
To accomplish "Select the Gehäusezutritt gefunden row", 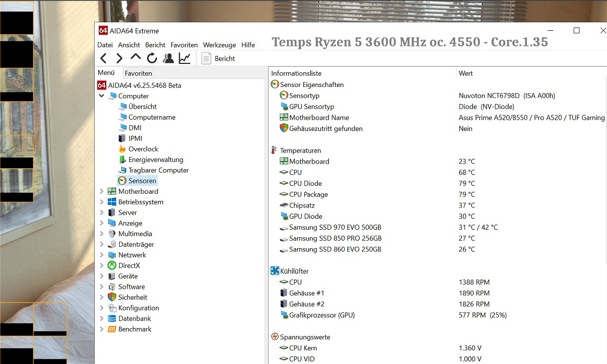I will tap(437, 129).
